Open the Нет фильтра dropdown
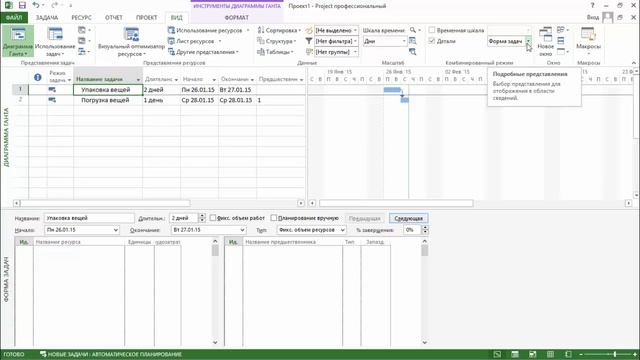 [355, 41]
